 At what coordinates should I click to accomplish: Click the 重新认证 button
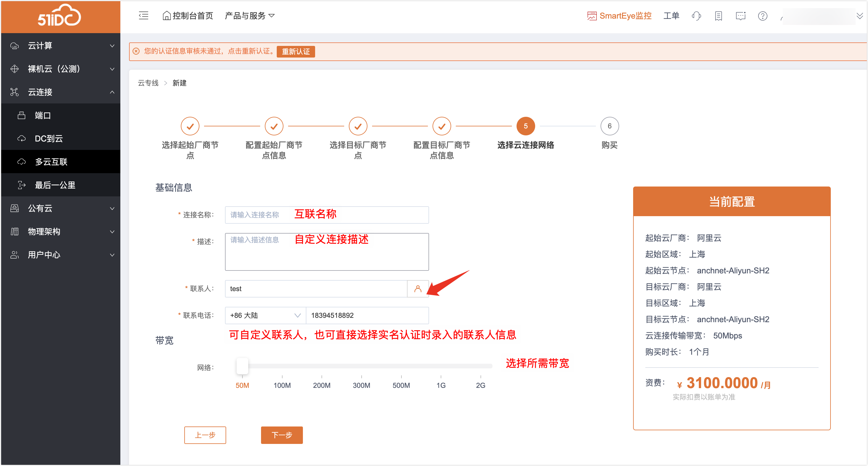296,51
